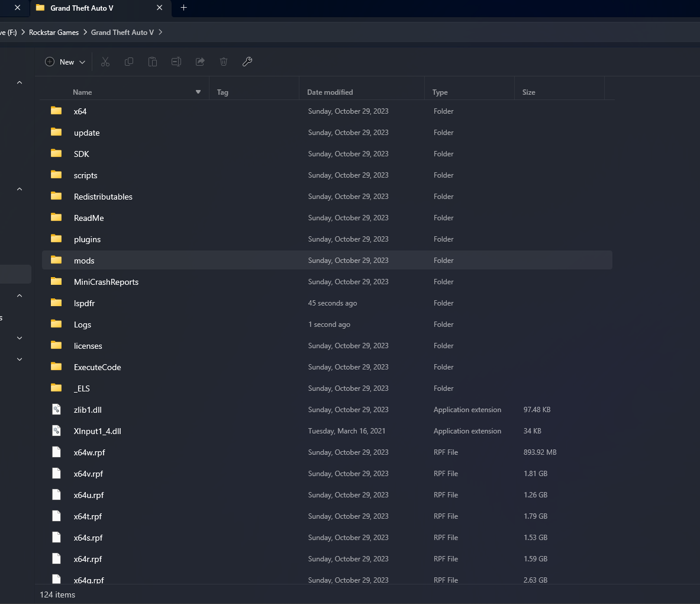Collapse the topmost sidebar section chevron
The width and height of the screenshot is (700, 604).
[20, 82]
